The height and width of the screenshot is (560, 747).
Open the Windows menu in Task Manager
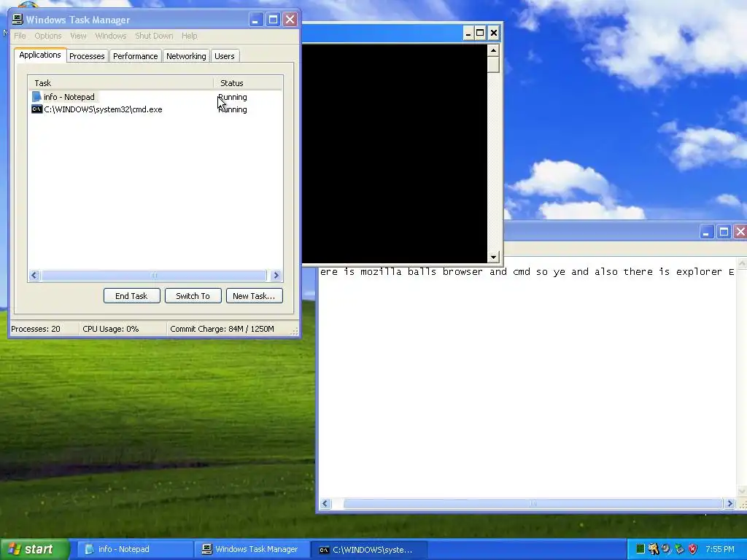coord(111,36)
